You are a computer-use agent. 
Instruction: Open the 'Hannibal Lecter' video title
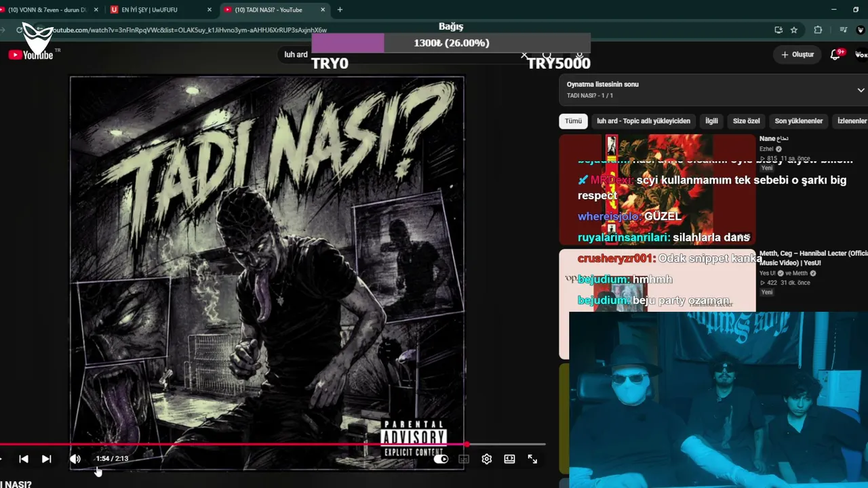814,258
